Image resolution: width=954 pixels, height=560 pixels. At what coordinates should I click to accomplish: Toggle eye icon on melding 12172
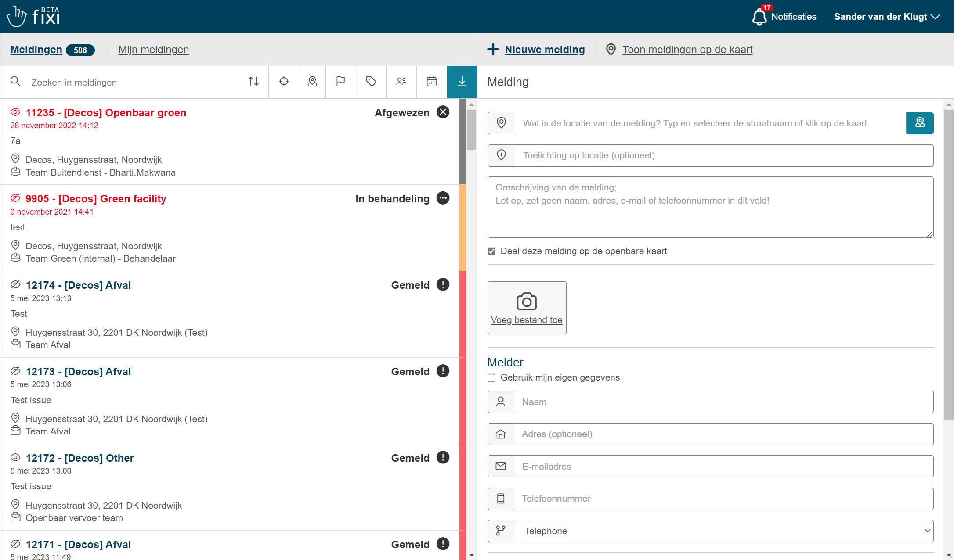tap(15, 458)
